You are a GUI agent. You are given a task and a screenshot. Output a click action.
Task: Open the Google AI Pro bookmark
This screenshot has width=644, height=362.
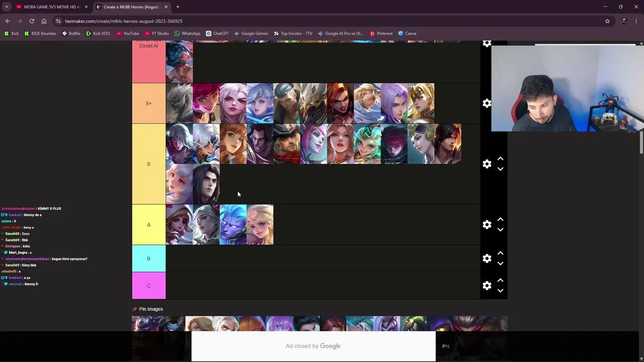340,33
